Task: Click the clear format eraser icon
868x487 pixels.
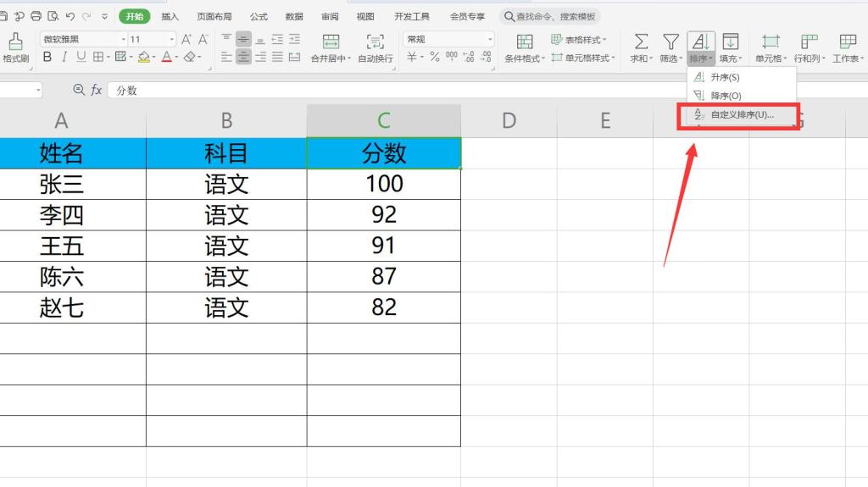Action: [190, 57]
